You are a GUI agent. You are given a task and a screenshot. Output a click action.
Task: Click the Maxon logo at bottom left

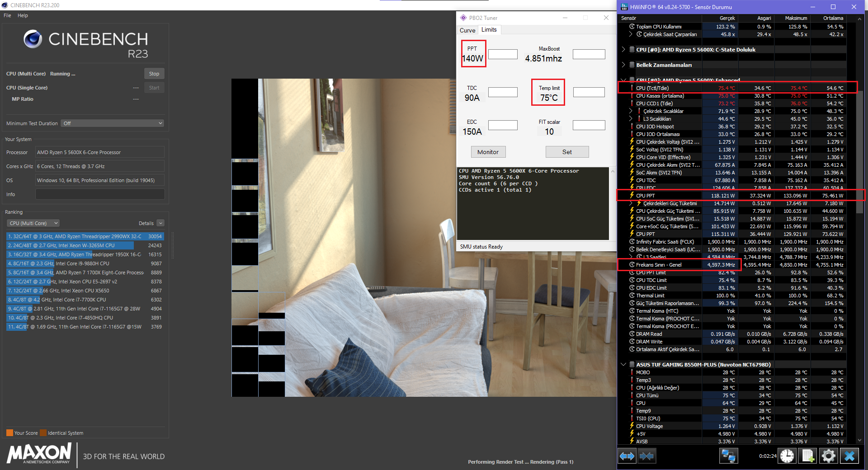[x=39, y=453]
